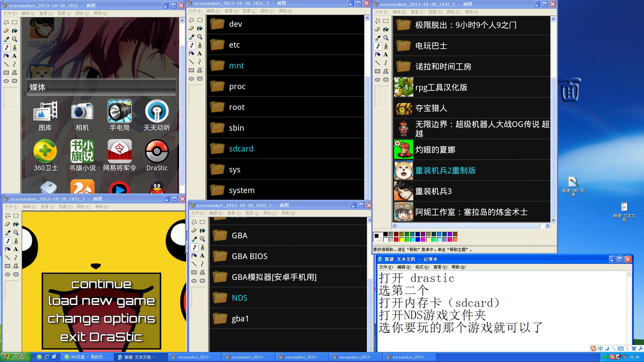Image resolution: width=644 pixels, height=362 pixels.
Task: Open 帮助 menu in Paint window showing 媒体
Action: tap(101, 13)
